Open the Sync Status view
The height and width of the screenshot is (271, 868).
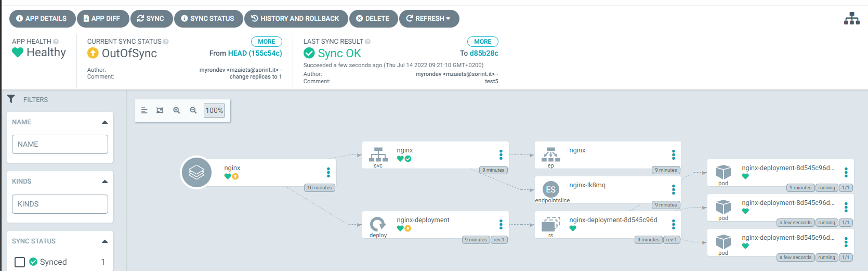208,18
